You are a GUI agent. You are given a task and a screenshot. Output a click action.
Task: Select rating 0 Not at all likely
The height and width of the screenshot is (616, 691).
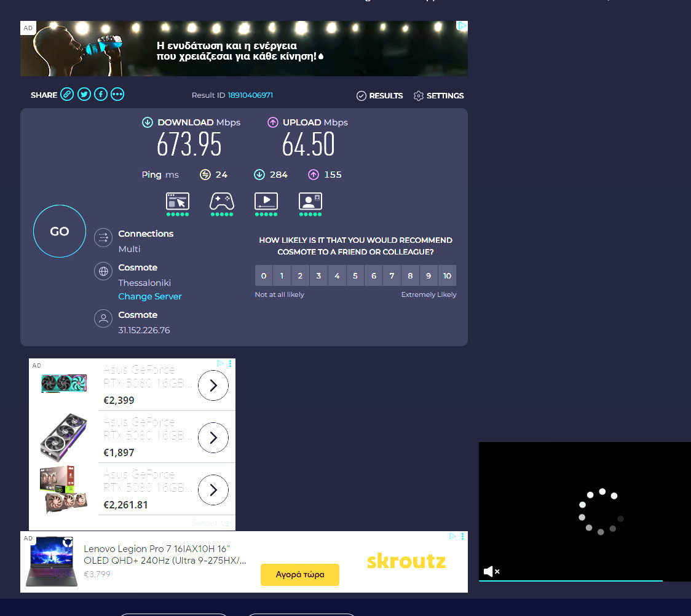click(x=264, y=276)
